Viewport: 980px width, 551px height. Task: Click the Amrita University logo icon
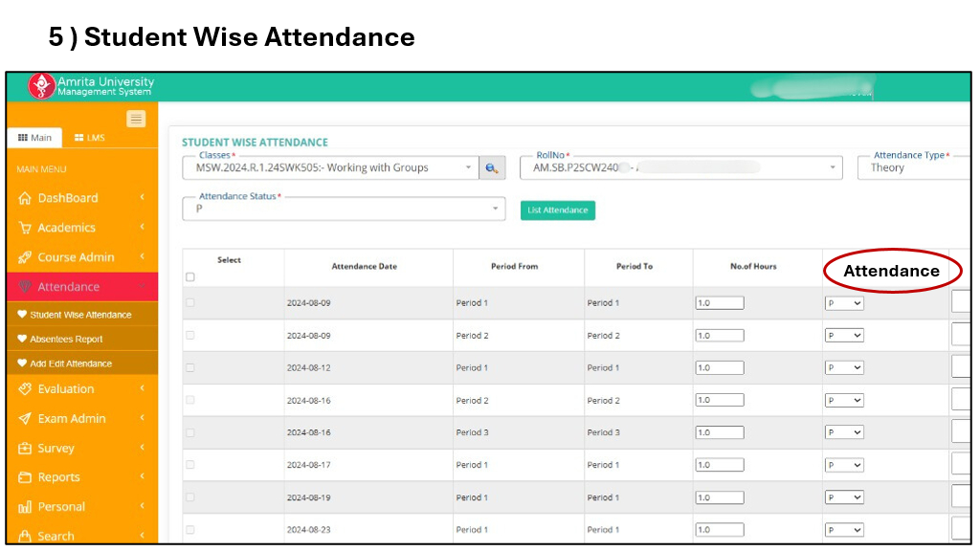(41, 86)
